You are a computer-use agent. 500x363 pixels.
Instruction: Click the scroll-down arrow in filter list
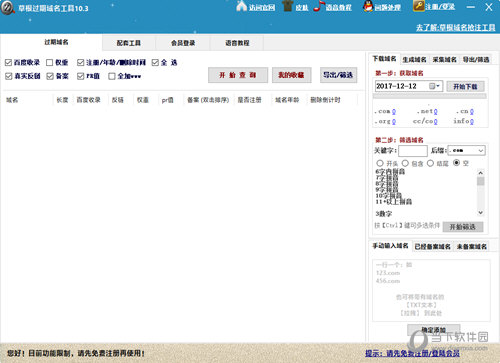[x=480, y=212]
